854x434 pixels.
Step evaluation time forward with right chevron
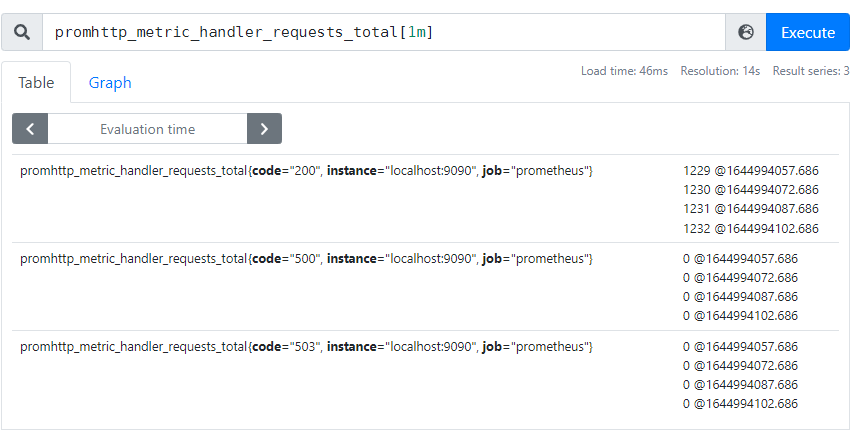(x=264, y=129)
